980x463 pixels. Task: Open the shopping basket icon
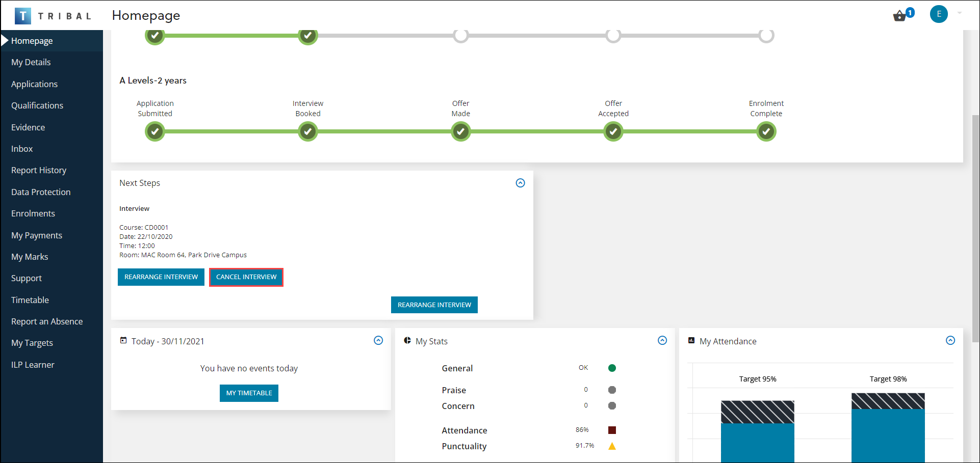click(900, 15)
